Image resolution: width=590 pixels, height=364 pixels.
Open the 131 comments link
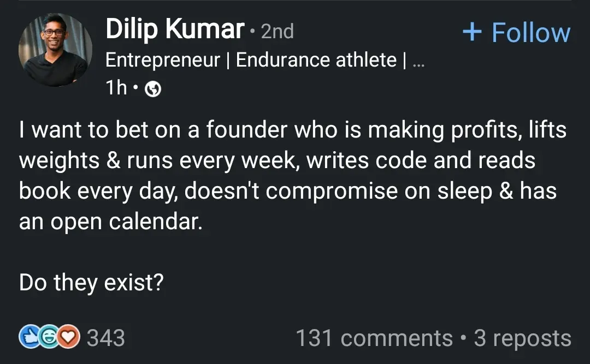tap(374, 338)
